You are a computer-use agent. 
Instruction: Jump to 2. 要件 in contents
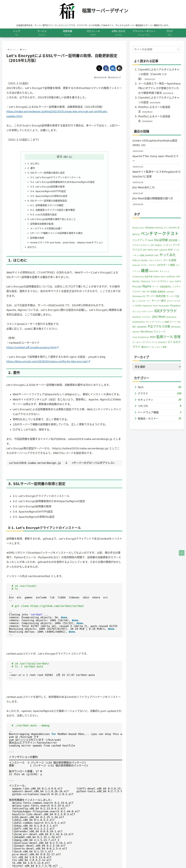[31, 168]
